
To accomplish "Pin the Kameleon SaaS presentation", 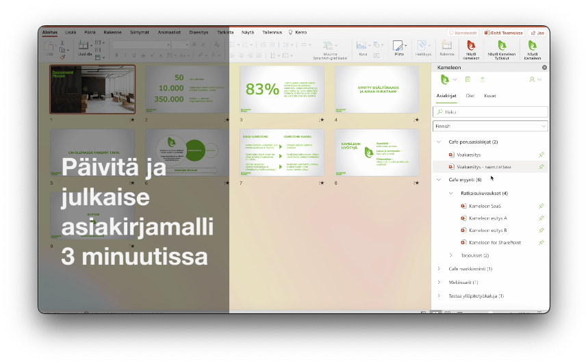I will (541, 206).
